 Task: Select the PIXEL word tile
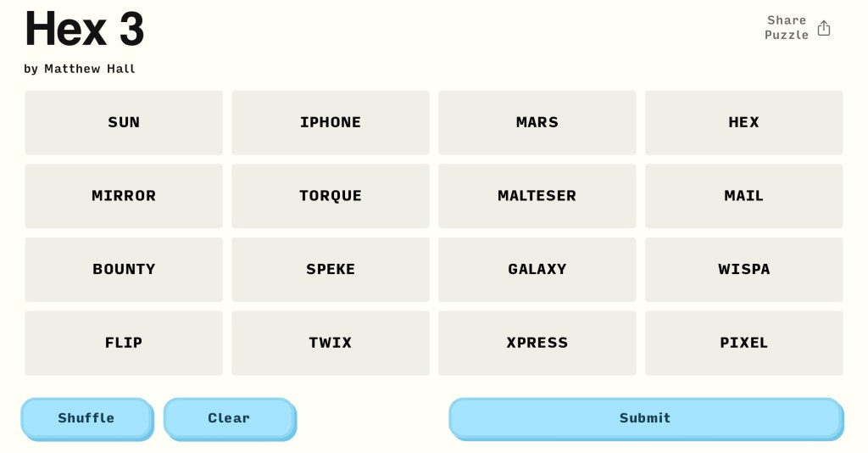pyautogui.click(x=743, y=343)
